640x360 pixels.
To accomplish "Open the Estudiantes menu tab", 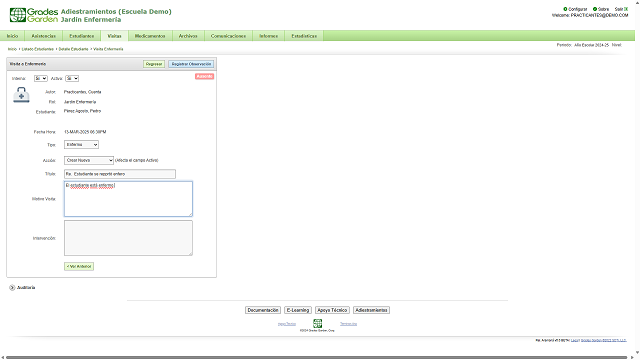I will (82, 36).
